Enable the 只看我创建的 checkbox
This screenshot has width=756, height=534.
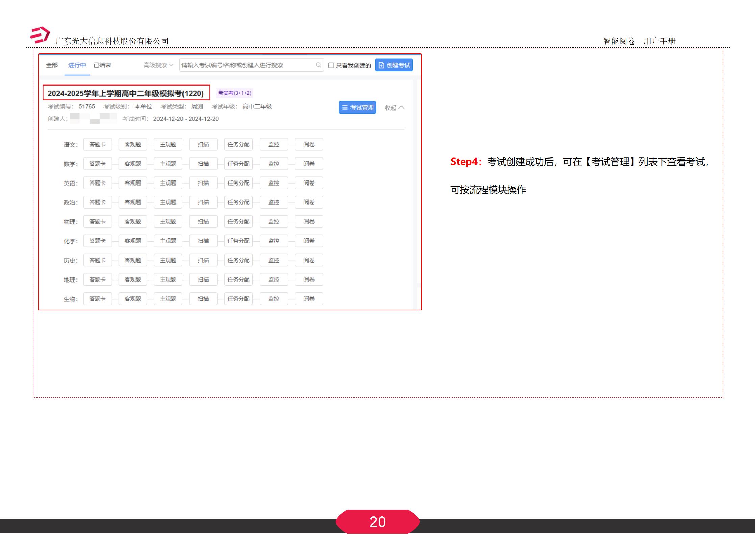coord(331,65)
